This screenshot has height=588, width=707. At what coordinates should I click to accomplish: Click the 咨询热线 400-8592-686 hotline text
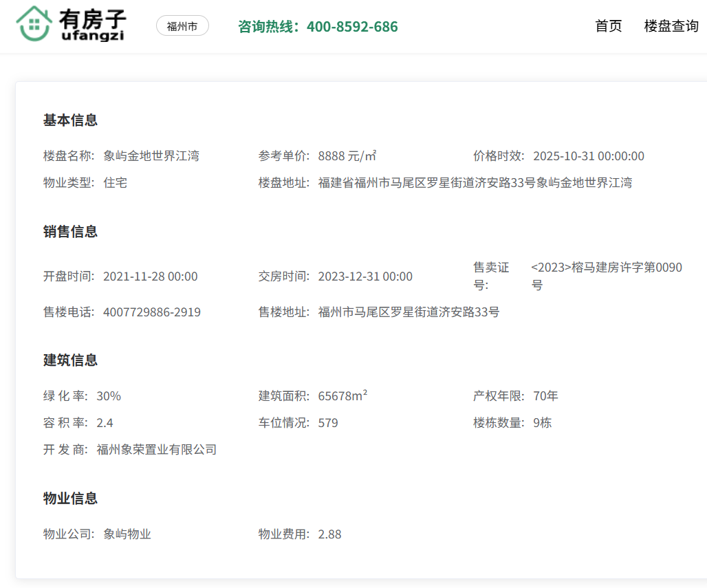click(x=318, y=27)
